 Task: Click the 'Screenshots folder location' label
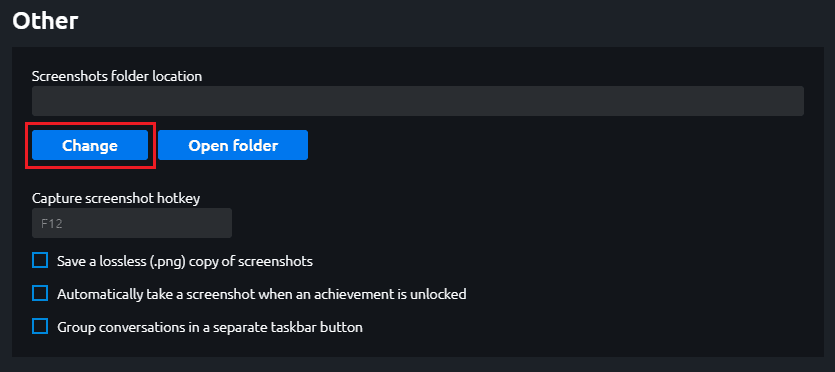(x=117, y=76)
